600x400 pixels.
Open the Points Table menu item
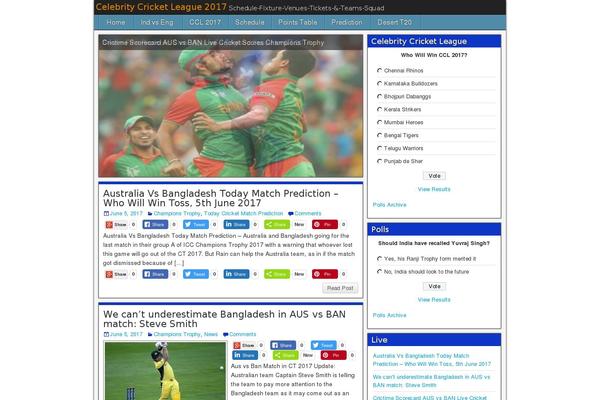(298, 22)
